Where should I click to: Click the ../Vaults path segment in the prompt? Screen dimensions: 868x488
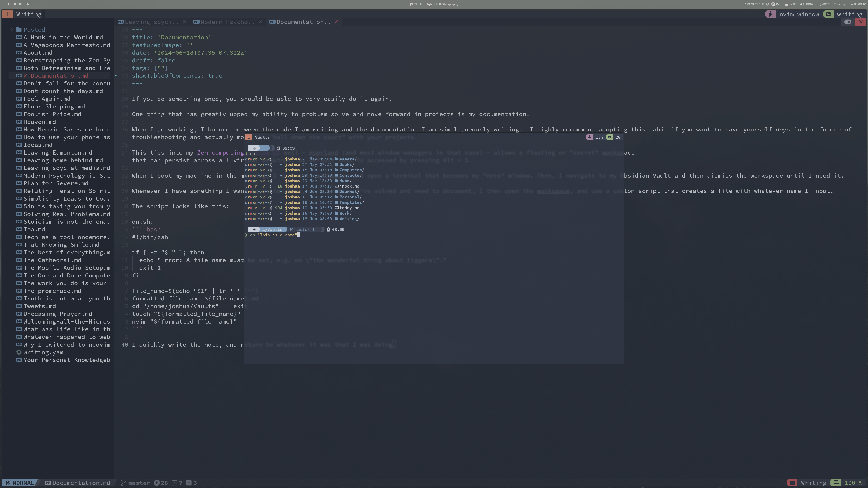272,230
